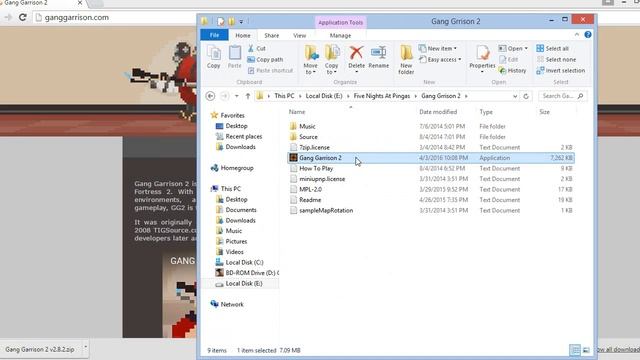Sort by the Name column header
The height and width of the screenshot is (360, 640).
pyautogui.click(x=297, y=112)
